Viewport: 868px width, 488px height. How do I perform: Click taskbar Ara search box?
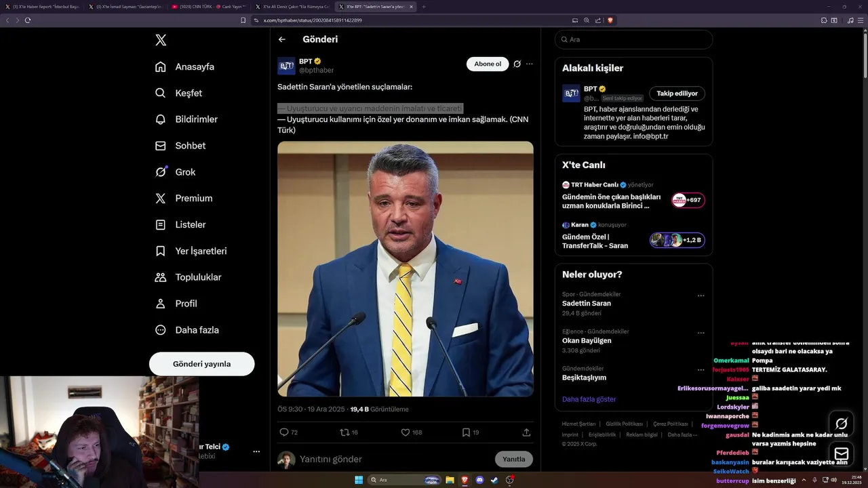point(406,480)
